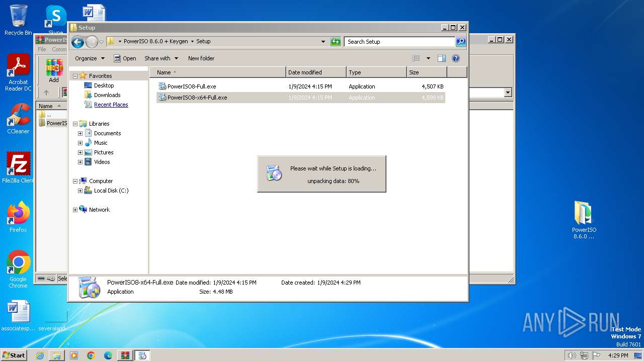Image resolution: width=644 pixels, height=362 pixels.
Task: Open CCleaner desktop icon
Action: 18,119
